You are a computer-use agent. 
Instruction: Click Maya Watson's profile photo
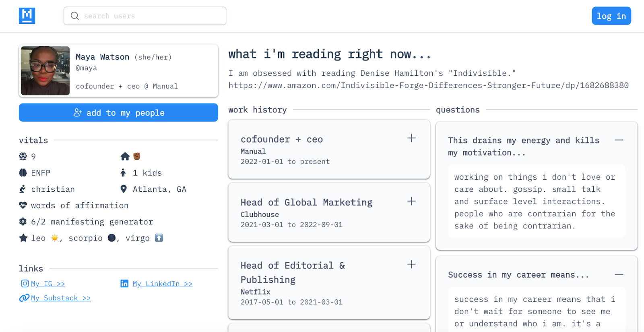(45, 71)
